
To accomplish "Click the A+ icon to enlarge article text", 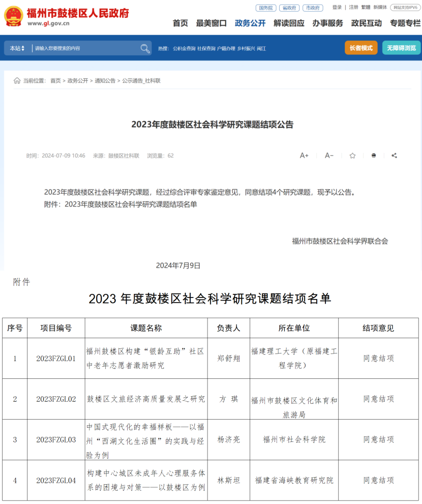I will pyautogui.click(x=304, y=156).
